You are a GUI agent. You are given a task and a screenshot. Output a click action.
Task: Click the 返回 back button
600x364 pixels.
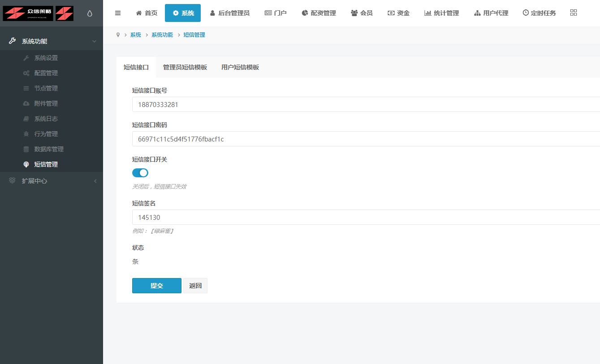point(195,286)
